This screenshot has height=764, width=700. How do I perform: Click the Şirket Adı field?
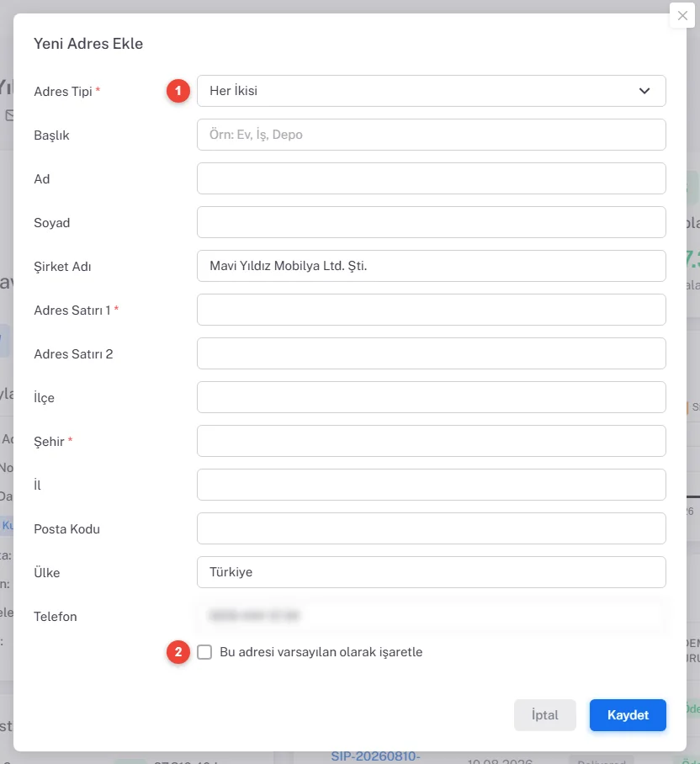(431, 266)
